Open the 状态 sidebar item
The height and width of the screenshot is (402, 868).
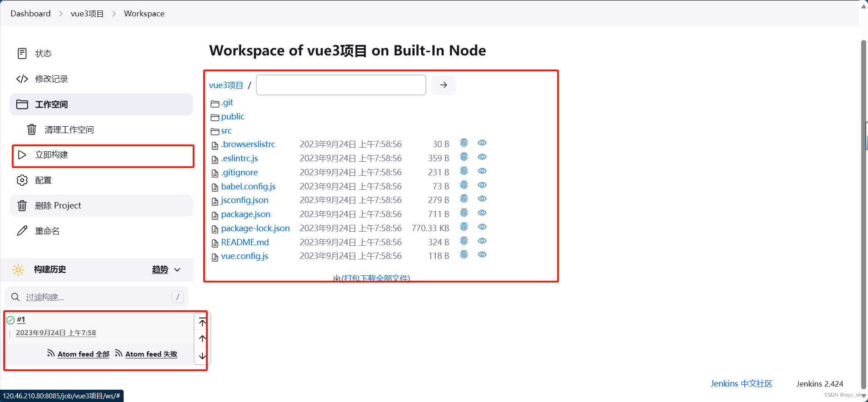[101, 54]
